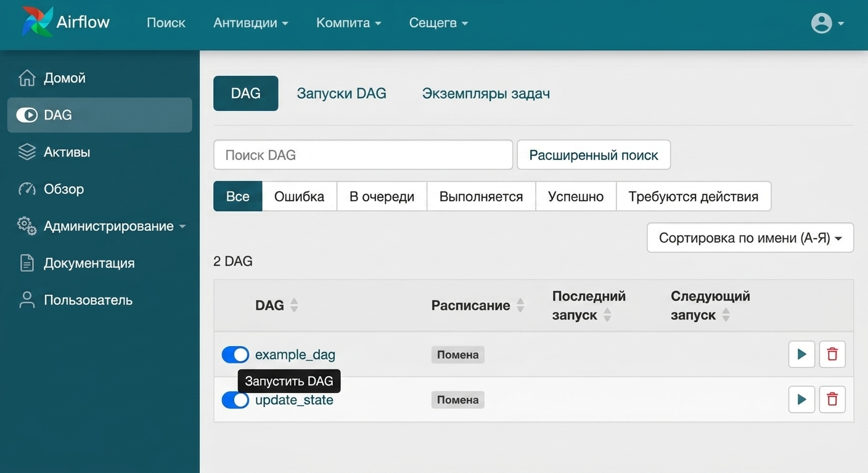The width and height of the screenshot is (868, 473).
Task: Filter DAGs by В очереди status
Action: 382,196
